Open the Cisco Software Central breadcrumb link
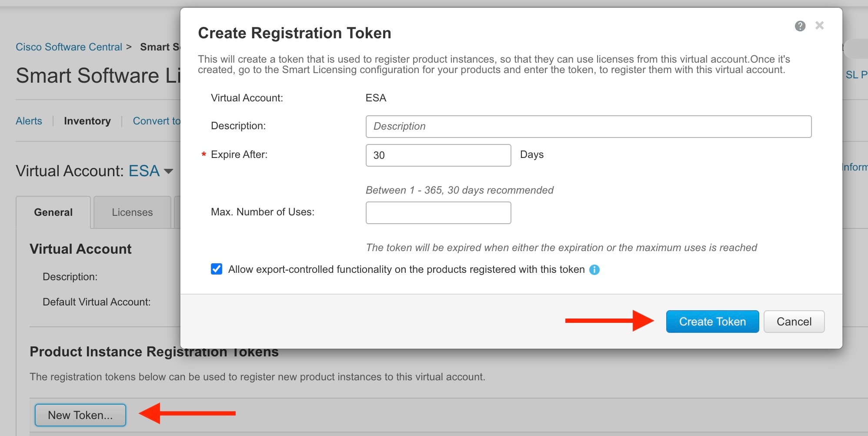This screenshot has width=868, height=436. click(x=69, y=47)
